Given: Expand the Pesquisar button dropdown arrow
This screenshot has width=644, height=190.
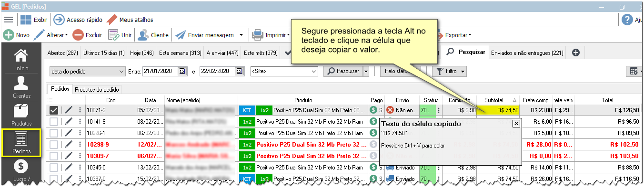Looking at the screenshot, I should coord(366,71).
